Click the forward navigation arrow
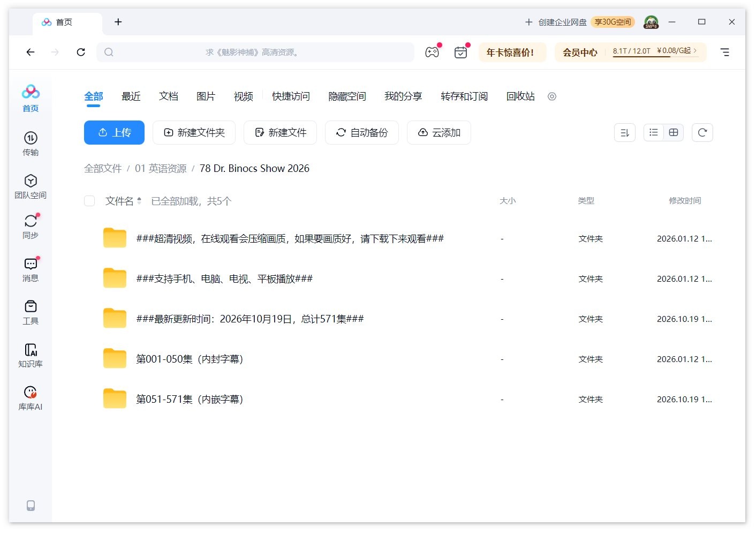Viewport: 756px width, 534px height. click(55, 52)
